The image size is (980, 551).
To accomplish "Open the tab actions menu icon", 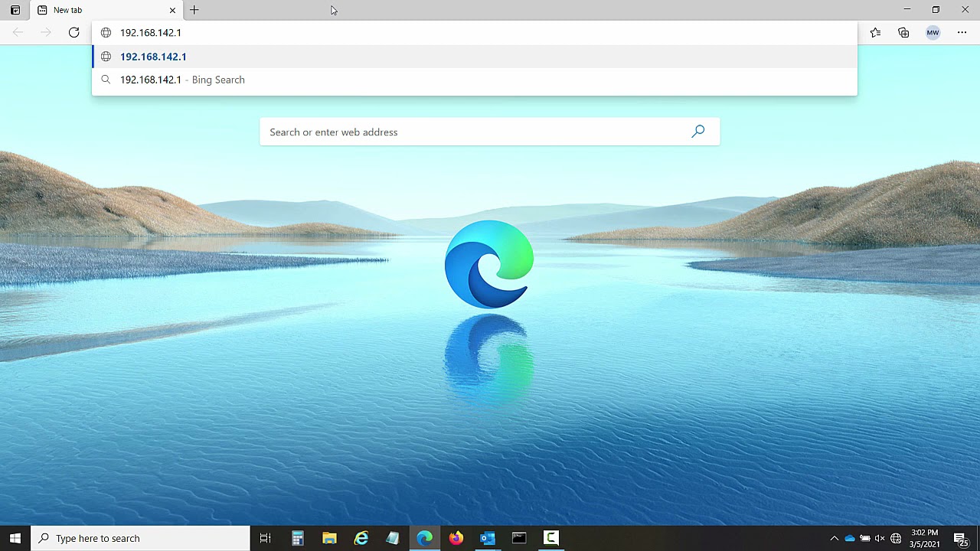I will pos(15,10).
